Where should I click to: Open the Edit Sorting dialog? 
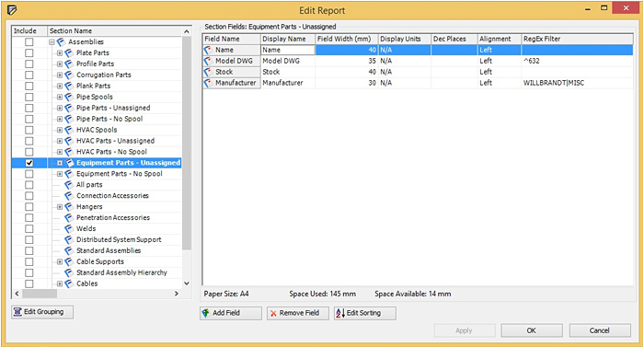365,313
